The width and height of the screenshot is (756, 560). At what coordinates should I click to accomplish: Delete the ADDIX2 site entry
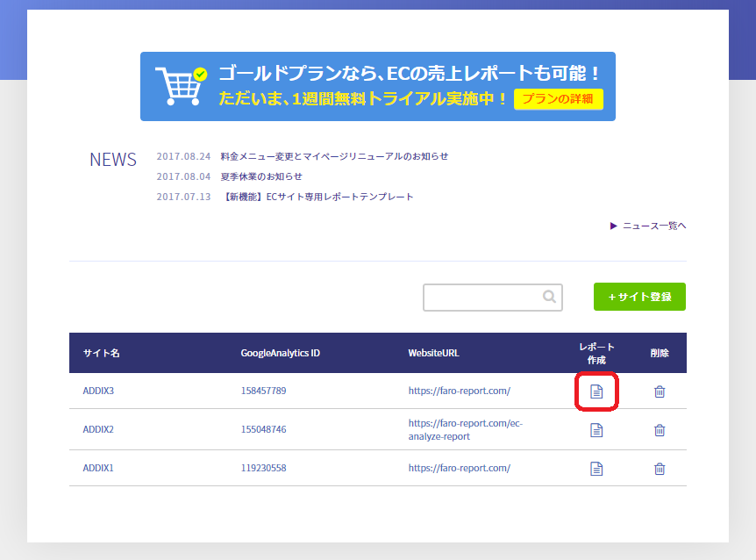660,430
